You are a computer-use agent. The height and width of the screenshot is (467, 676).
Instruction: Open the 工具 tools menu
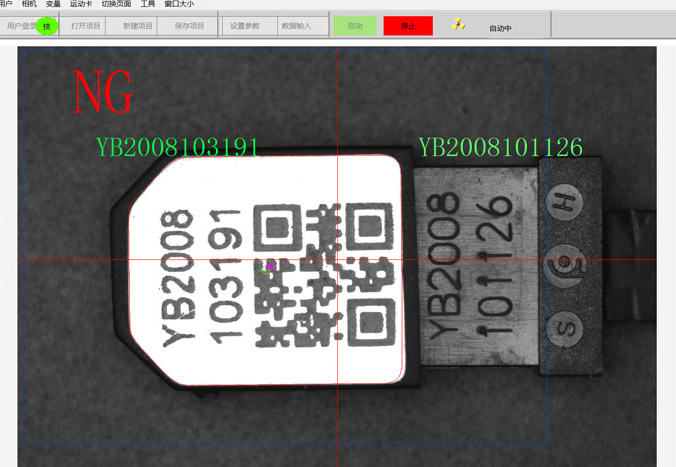coord(147,3)
